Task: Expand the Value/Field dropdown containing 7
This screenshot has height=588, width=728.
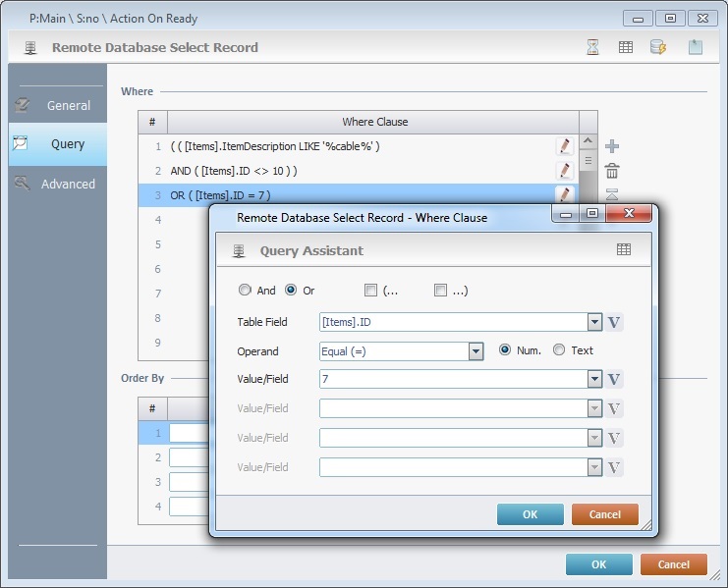Action: click(594, 380)
